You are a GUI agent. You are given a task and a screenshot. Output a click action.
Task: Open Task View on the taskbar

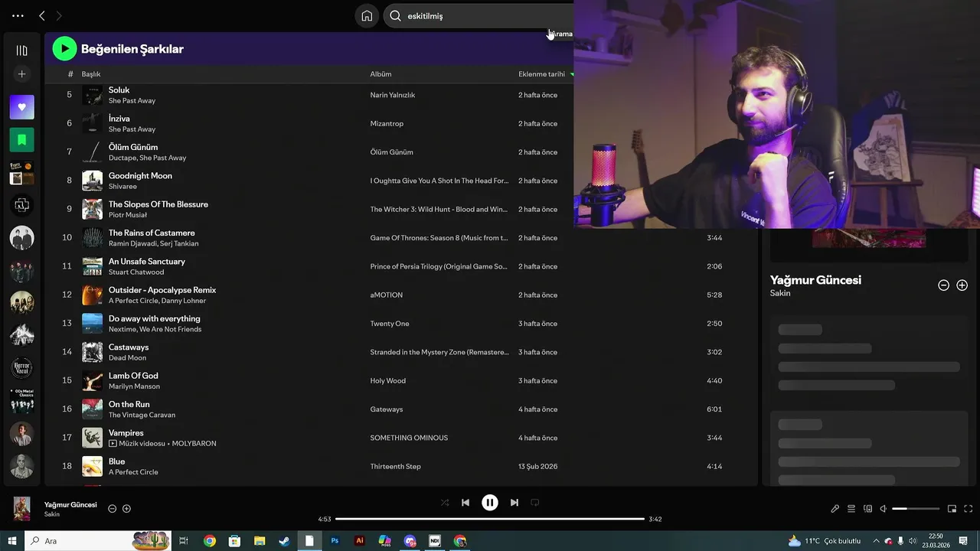pyautogui.click(x=184, y=541)
